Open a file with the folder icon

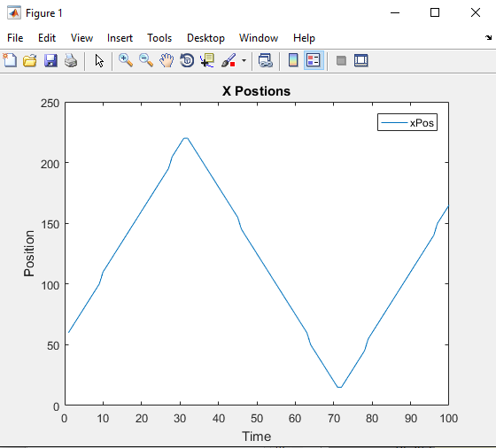(x=30, y=60)
